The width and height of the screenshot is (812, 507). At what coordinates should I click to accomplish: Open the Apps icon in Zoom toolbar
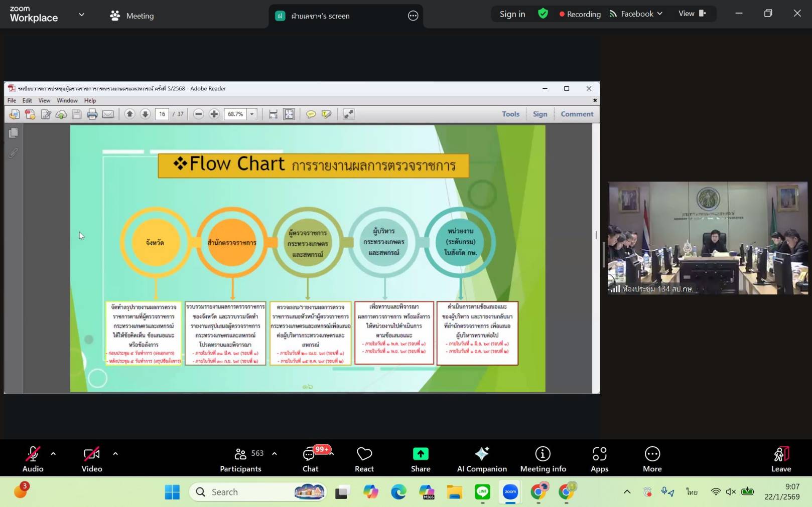pos(599,454)
